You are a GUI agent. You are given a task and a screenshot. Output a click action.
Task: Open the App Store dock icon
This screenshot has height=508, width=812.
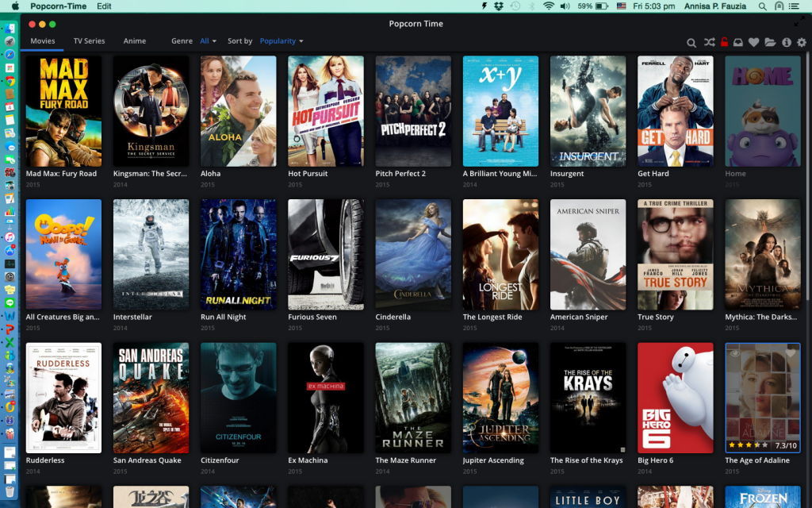click(x=10, y=250)
